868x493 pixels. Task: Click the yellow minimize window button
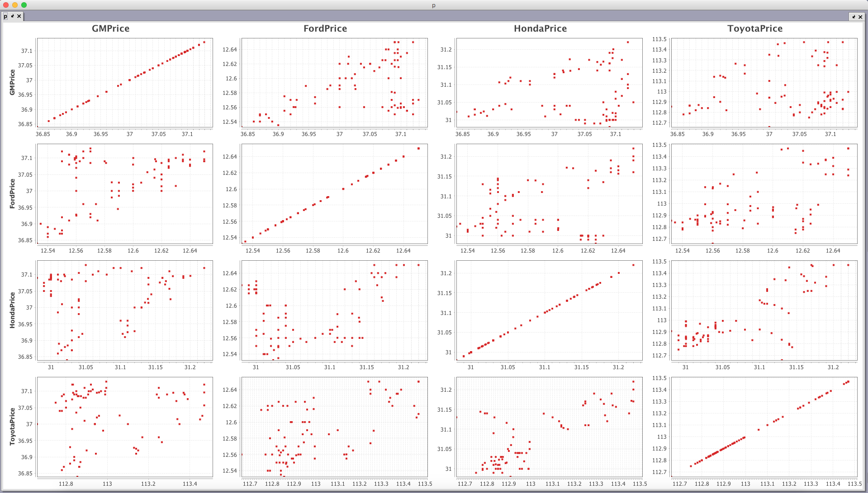(15, 5)
